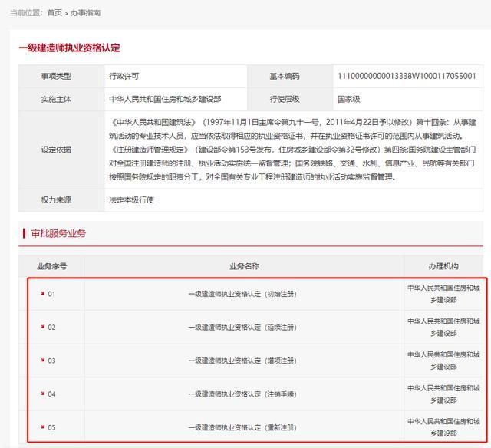
Task: Click the 行使层级 label cell
Action: pos(290,99)
